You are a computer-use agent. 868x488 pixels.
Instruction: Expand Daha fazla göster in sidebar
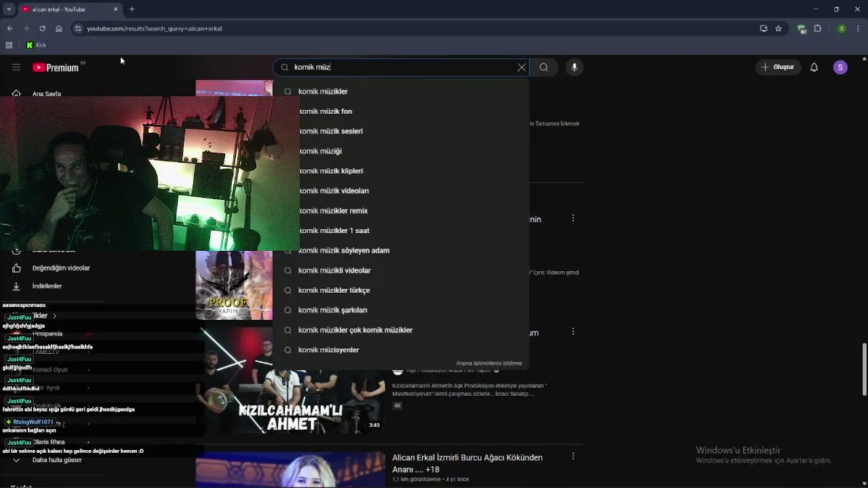pos(57,460)
